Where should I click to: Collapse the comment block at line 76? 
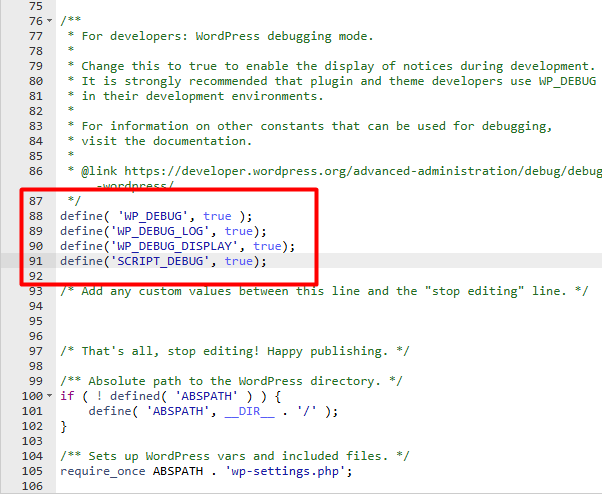click(x=52, y=21)
